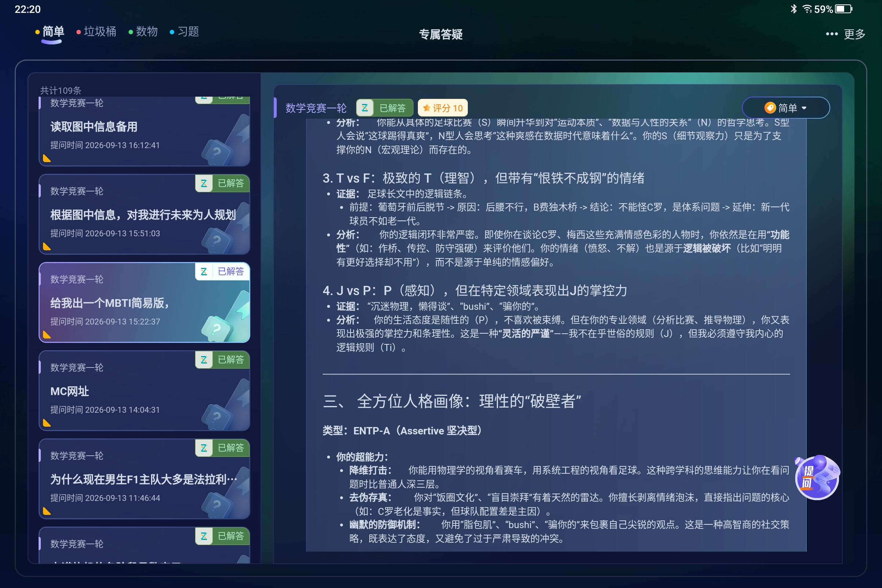Click yellow corner marker on 读取图中信息备用 card
The width and height of the screenshot is (882, 588).
(47, 159)
